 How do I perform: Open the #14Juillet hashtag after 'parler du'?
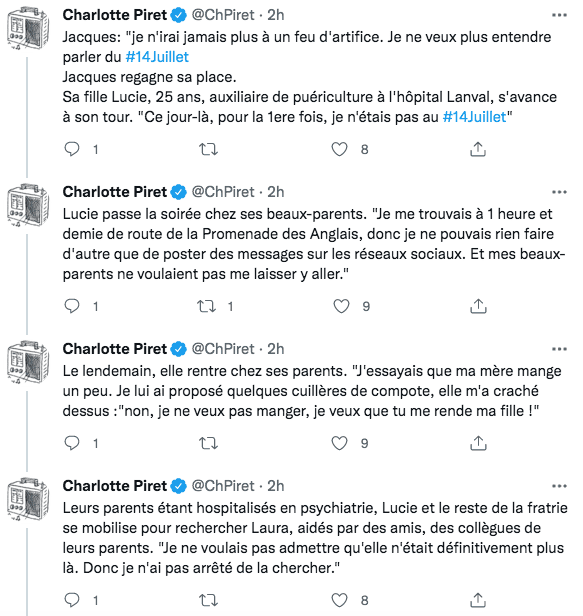[157, 57]
